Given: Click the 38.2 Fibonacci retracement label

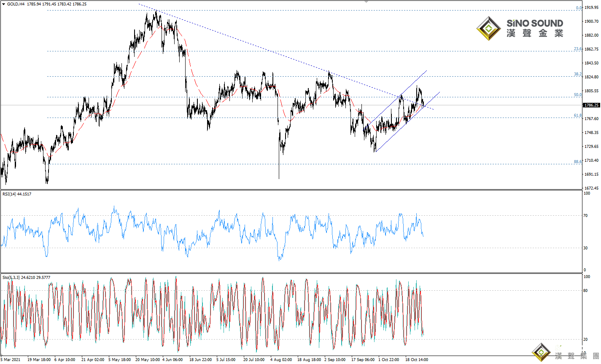Looking at the screenshot, I should coord(577,74).
